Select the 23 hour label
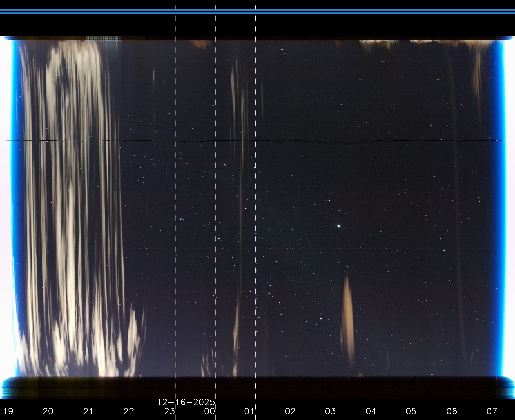Image resolution: width=515 pixels, height=420 pixels. click(169, 411)
